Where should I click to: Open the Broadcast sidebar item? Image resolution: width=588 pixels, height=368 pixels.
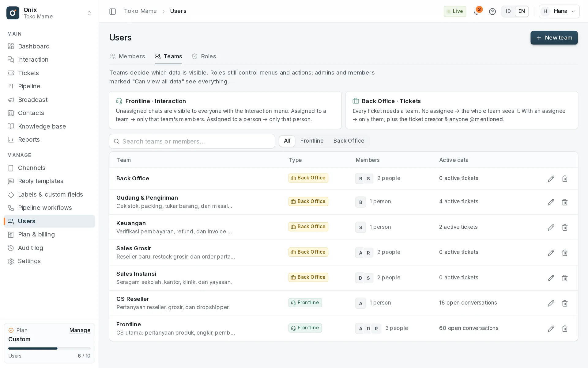click(x=49, y=100)
